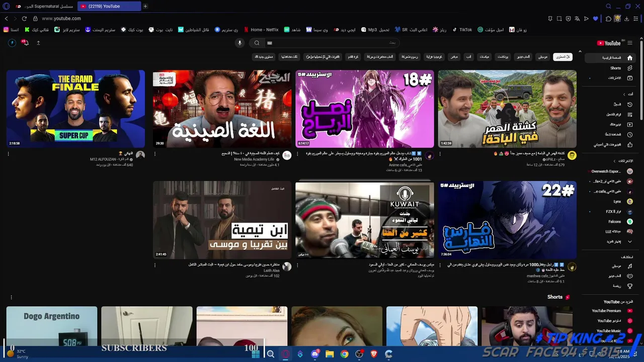Open the Shorts page in sidebar
Image resolution: width=644 pixels, height=362 pixels.
pos(610,68)
